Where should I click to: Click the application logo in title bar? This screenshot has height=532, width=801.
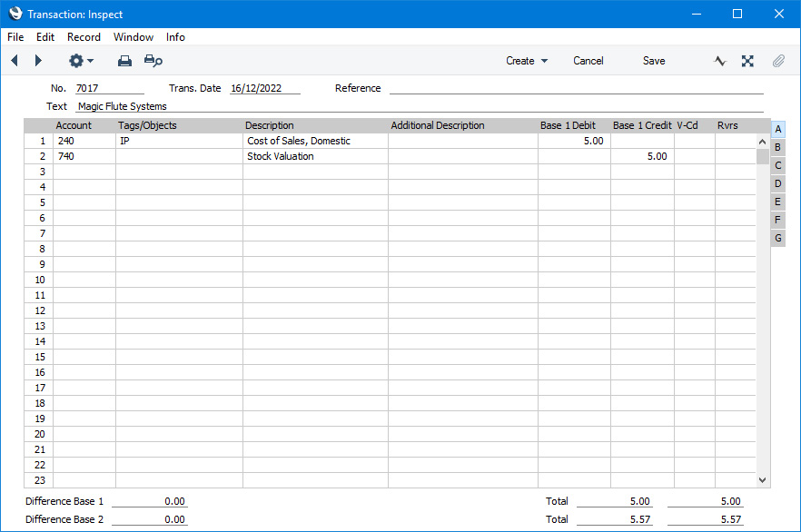tap(15, 14)
